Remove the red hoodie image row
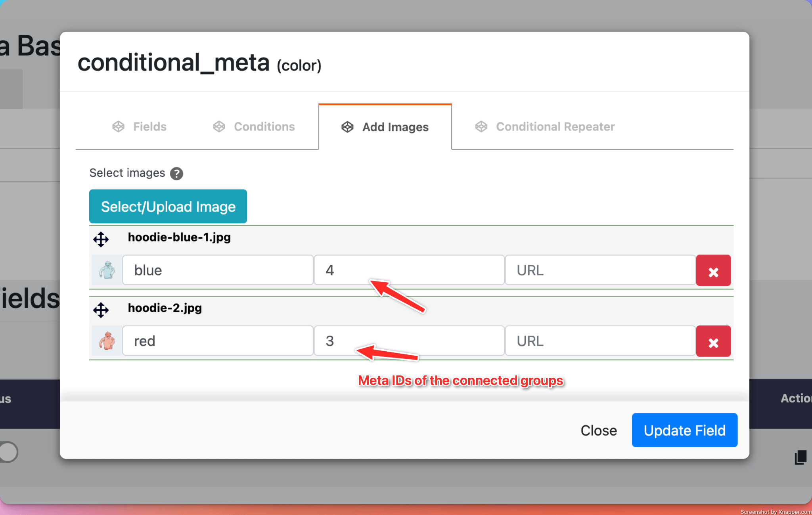 tap(713, 342)
